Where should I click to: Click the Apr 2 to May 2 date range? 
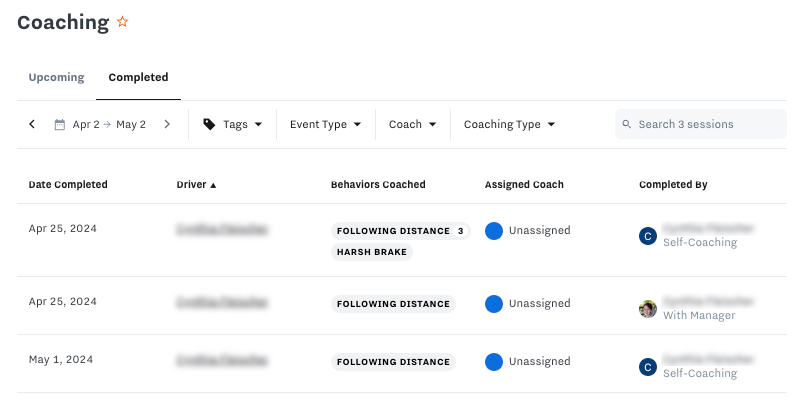coord(109,124)
